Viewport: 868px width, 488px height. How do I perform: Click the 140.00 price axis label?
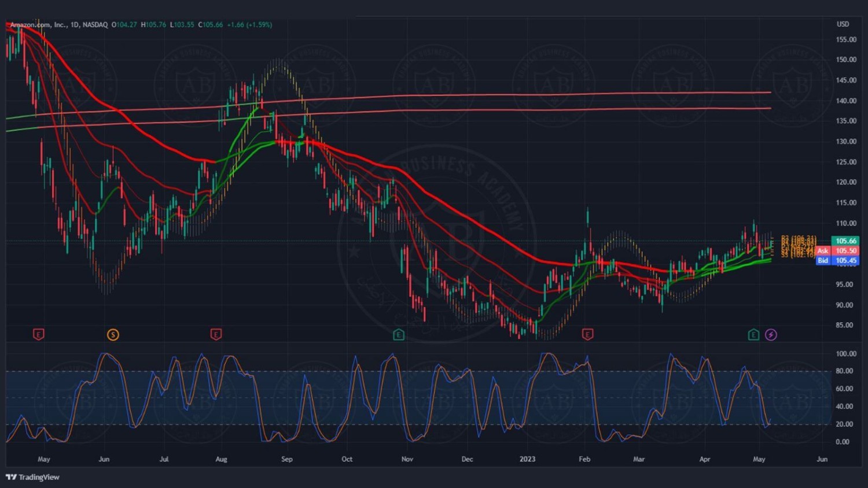tap(846, 101)
